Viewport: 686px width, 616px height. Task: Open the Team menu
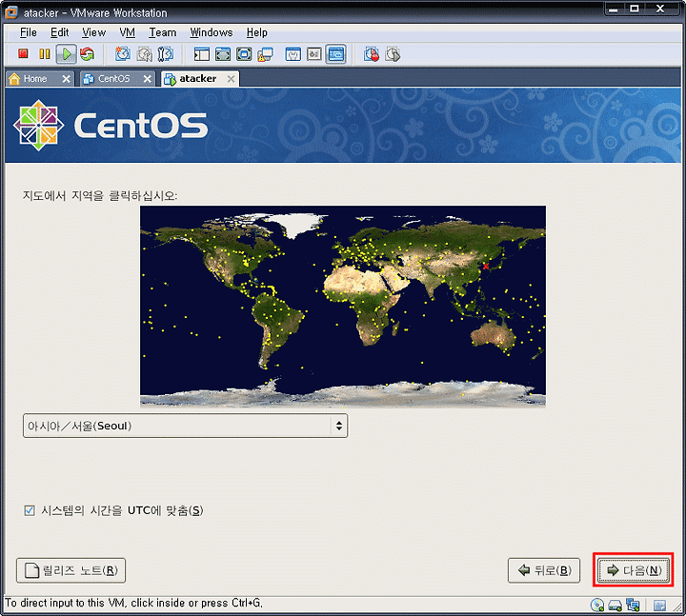(x=162, y=32)
